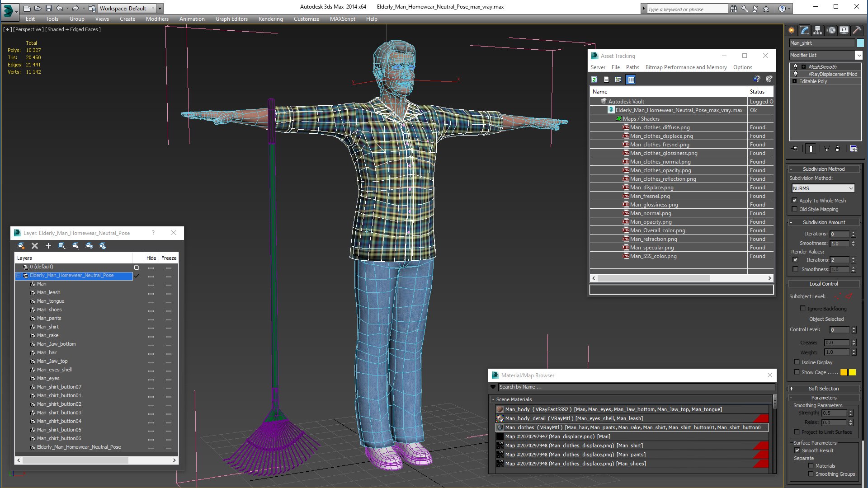The width and height of the screenshot is (868, 488).
Task: Open the MAXScript menu
Action: [x=342, y=19]
